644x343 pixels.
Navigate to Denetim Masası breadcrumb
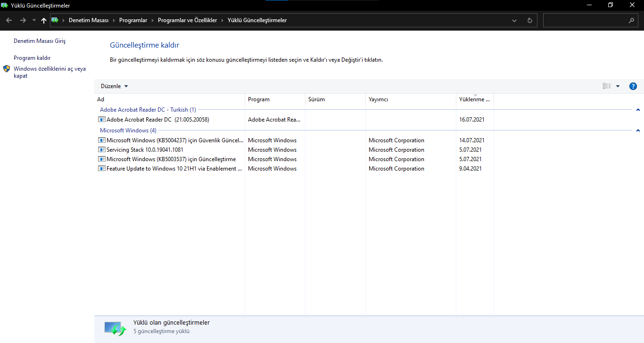(x=89, y=20)
